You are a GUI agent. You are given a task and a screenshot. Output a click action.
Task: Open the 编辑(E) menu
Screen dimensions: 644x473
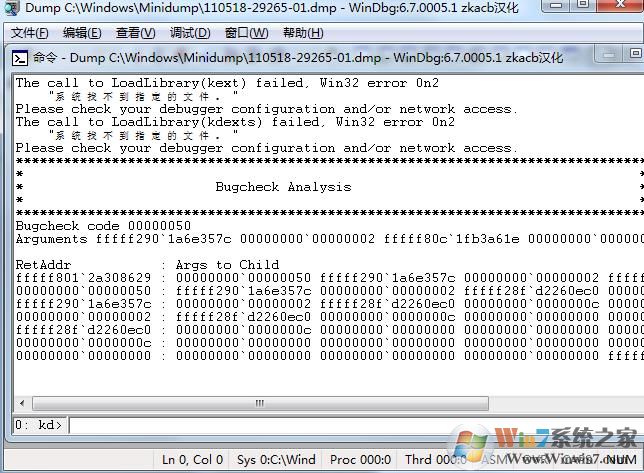point(82,33)
